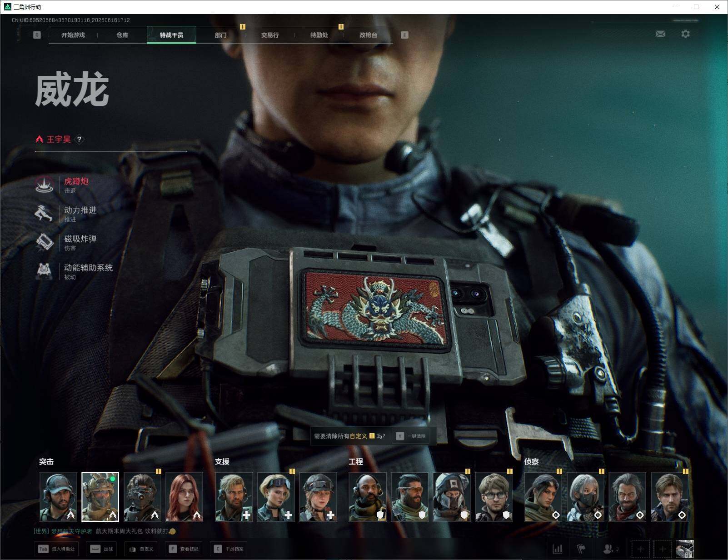Open the mail inbox envelope icon
The height and width of the screenshot is (560, 728).
660,34
